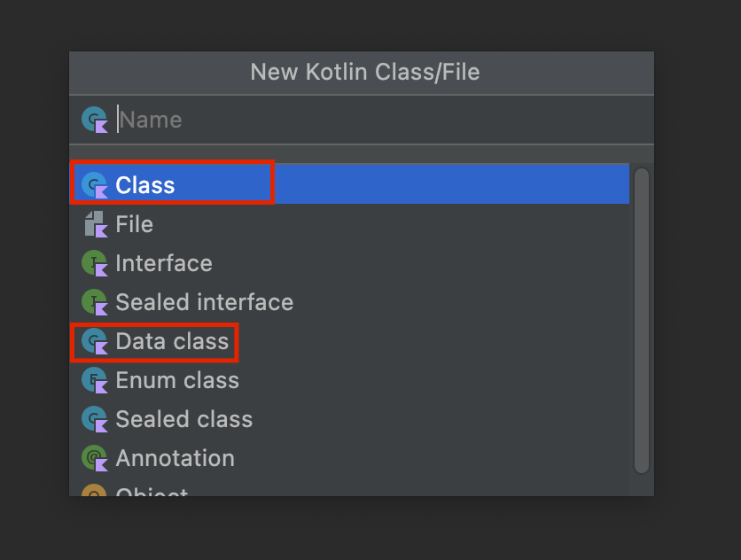Click the Enum class E icon
This screenshot has width=741, height=560.
[x=95, y=380]
